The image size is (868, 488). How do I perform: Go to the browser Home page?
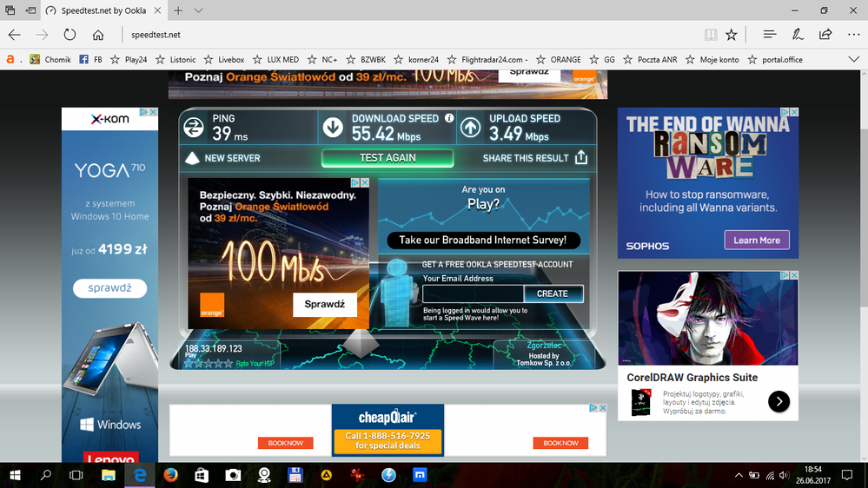coord(98,35)
